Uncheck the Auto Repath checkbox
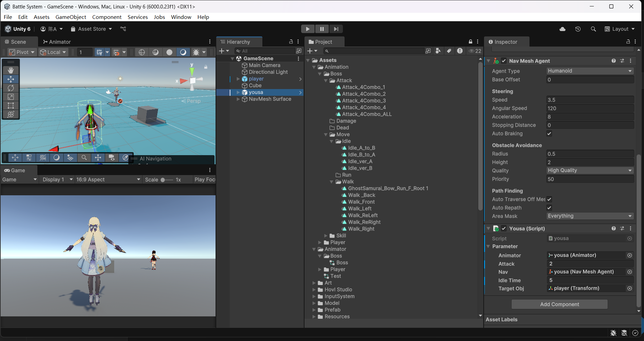 [549, 208]
